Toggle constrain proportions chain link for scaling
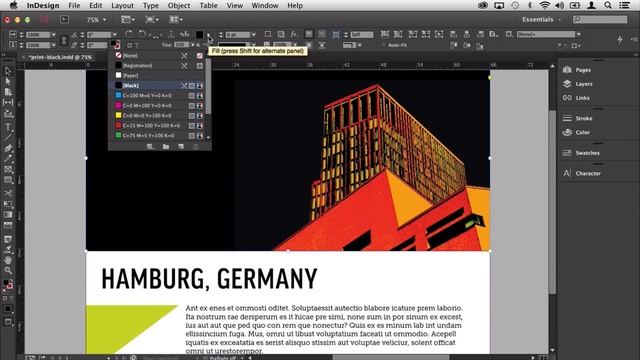Image resolution: width=640 pixels, height=360 pixels. pyautogui.click(x=64, y=40)
